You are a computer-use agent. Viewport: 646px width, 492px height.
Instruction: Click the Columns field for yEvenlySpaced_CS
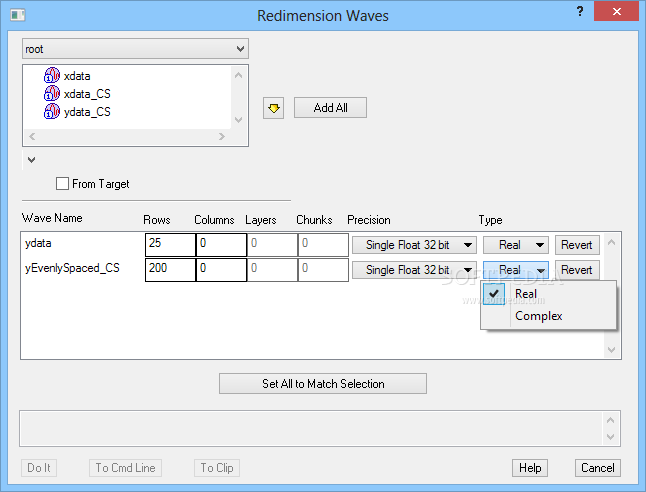point(220,270)
